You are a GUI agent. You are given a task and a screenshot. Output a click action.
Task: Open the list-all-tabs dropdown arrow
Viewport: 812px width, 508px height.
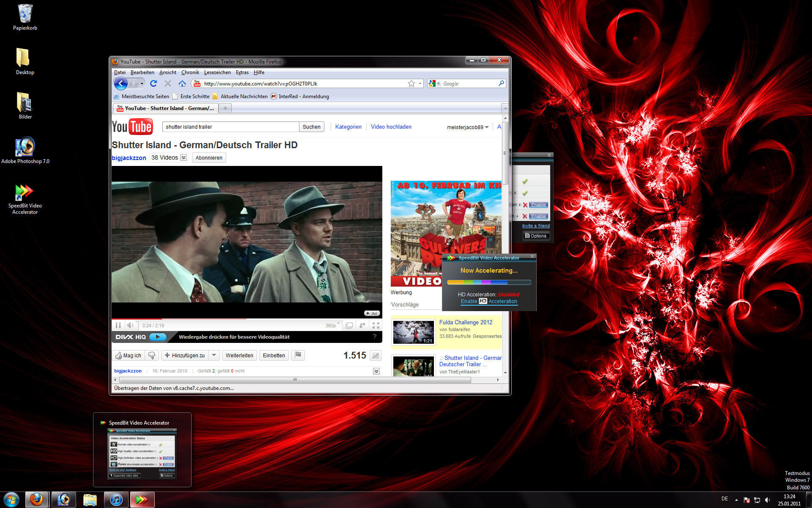(505, 108)
